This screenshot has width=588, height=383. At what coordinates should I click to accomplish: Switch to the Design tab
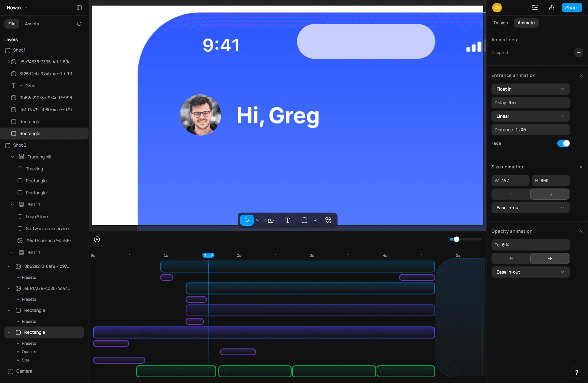[x=501, y=23]
